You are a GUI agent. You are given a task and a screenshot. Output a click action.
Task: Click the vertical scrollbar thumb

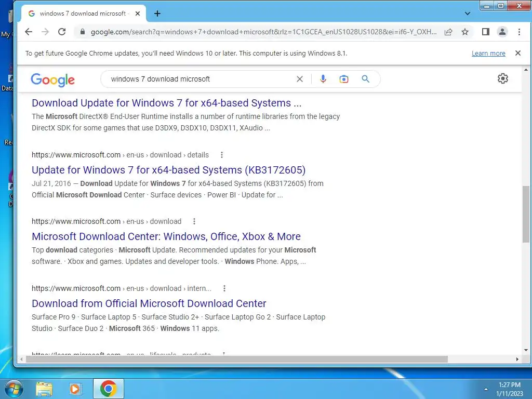tap(526, 214)
